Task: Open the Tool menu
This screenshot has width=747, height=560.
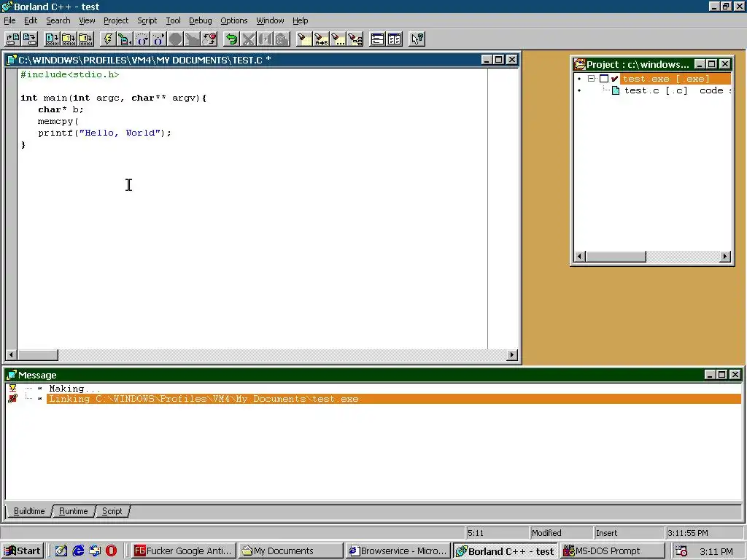Action: tap(173, 20)
